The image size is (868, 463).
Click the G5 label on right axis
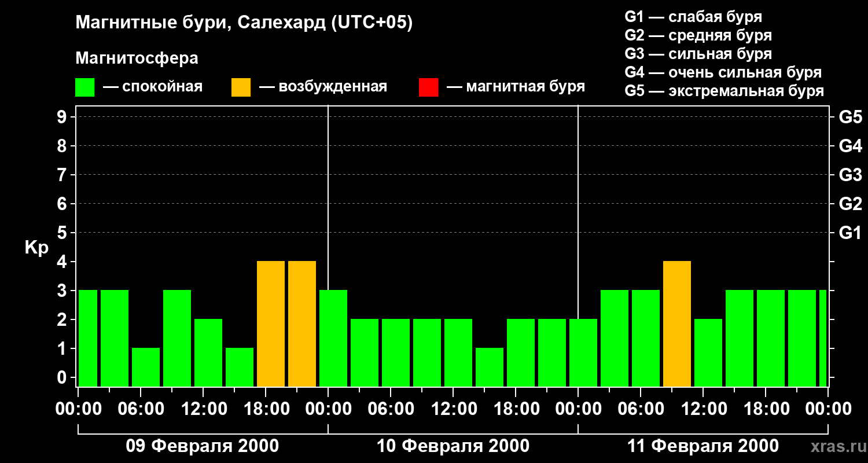(850, 117)
